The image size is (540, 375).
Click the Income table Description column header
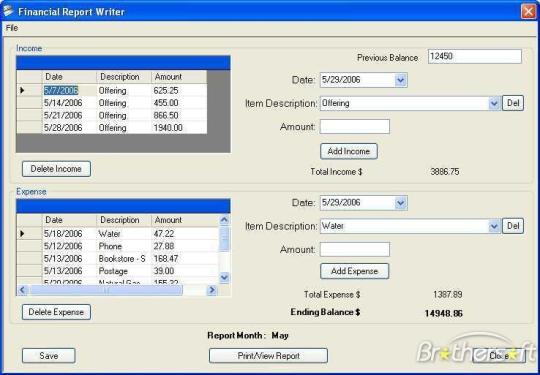point(124,77)
